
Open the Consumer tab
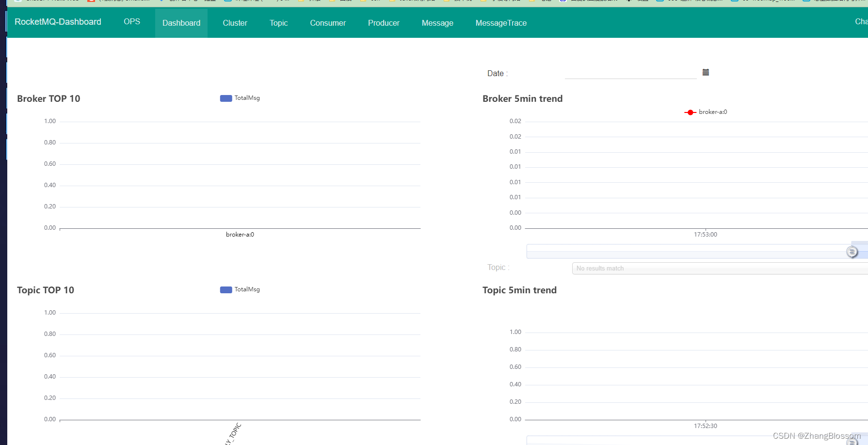(x=328, y=23)
